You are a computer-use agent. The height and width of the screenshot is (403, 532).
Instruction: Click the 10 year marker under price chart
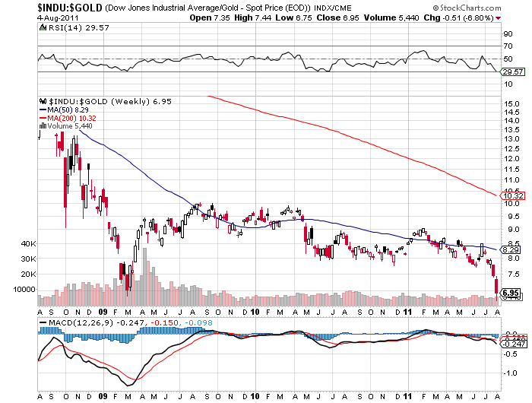point(255,312)
